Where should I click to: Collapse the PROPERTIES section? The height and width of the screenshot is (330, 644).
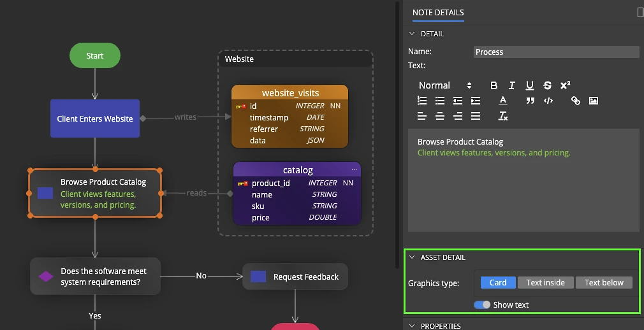(x=412, y=326)
